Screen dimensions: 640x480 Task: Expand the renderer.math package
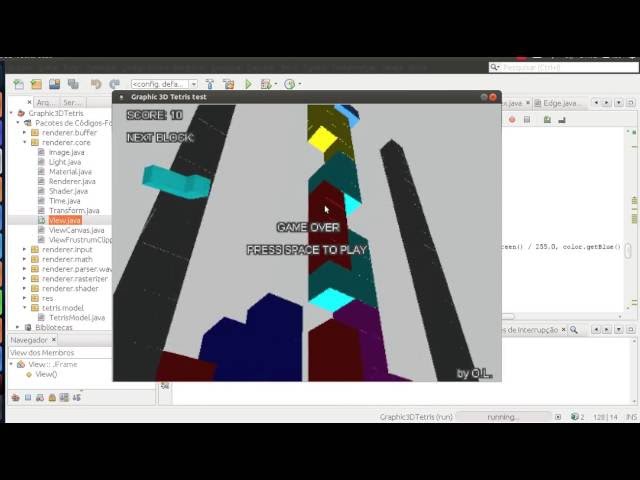[24, 259]
